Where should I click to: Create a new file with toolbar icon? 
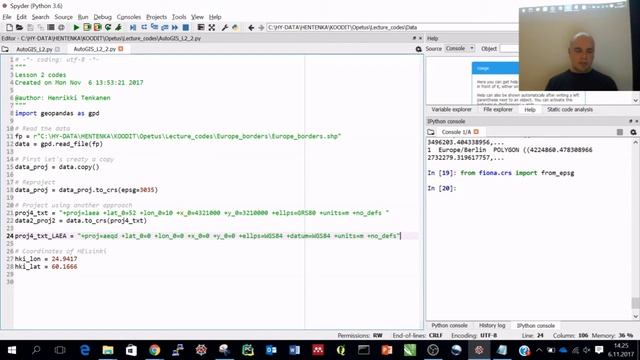tap(9, 27)
